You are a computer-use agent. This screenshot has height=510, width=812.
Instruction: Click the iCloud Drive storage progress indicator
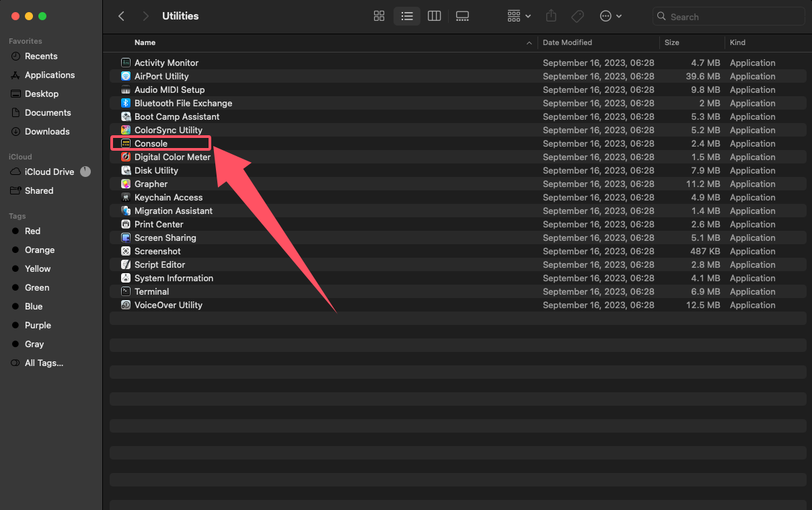click(x=85, y=172)
